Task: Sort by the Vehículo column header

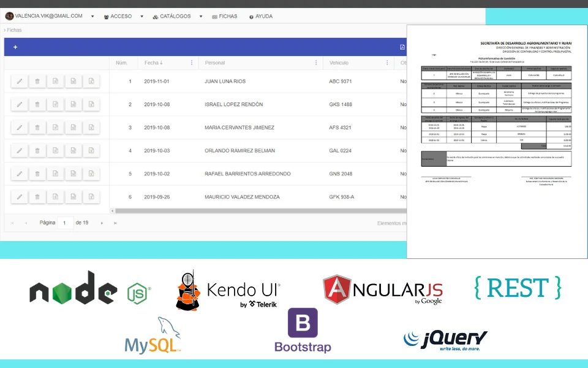Action: pos(339,63)
